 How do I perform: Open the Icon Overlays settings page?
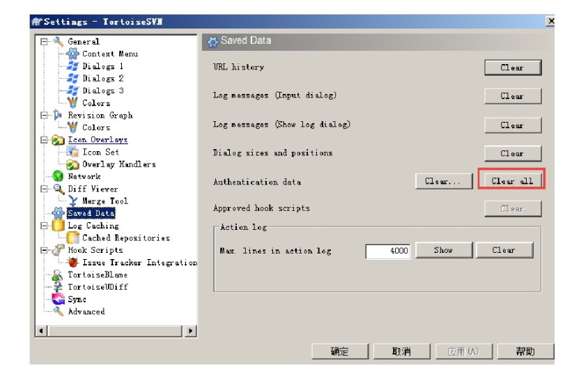coord(98,140)
